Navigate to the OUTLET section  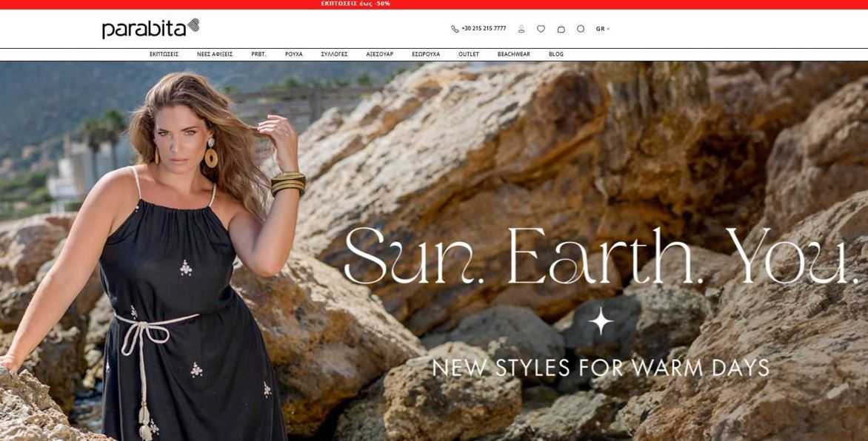(469, 54)
